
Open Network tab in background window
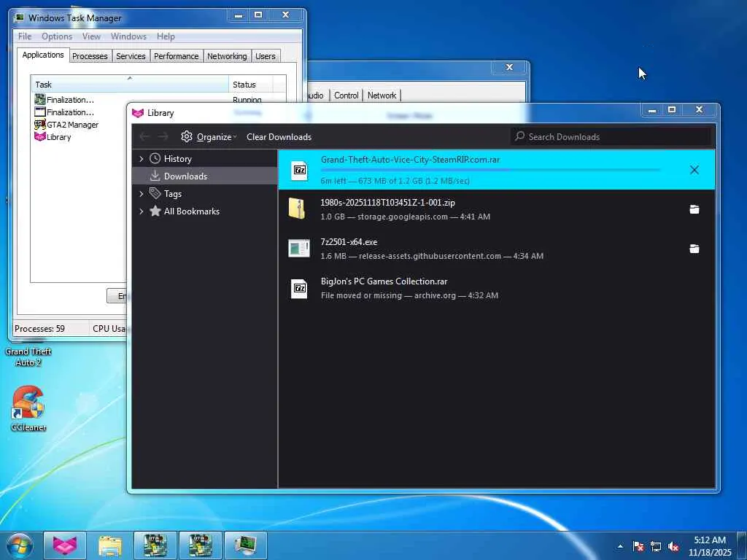[382, 96]
